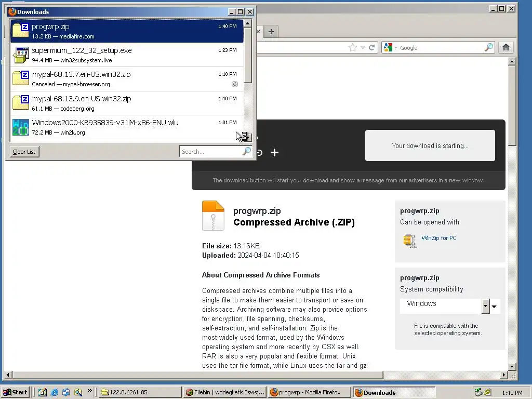Click the page vertical scrollbar up arrow
The height and width of the screenshot is (399, 532).
pos(512,61)
